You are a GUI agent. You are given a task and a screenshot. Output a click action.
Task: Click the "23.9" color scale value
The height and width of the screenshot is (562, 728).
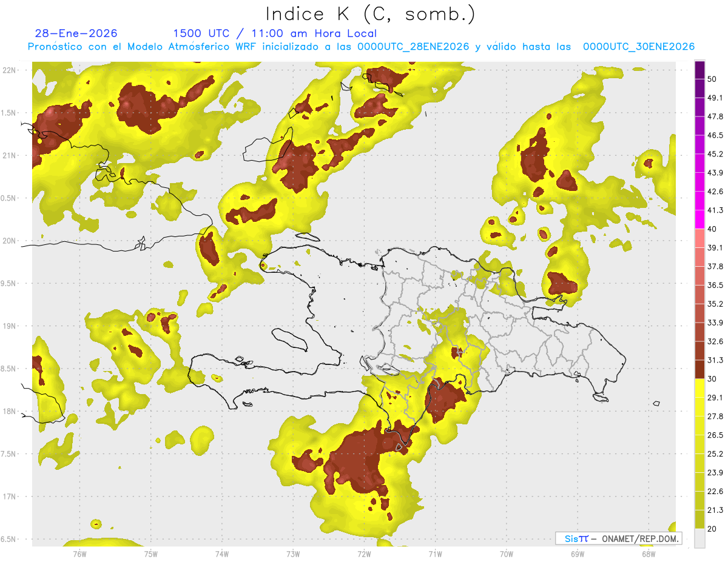715,473
